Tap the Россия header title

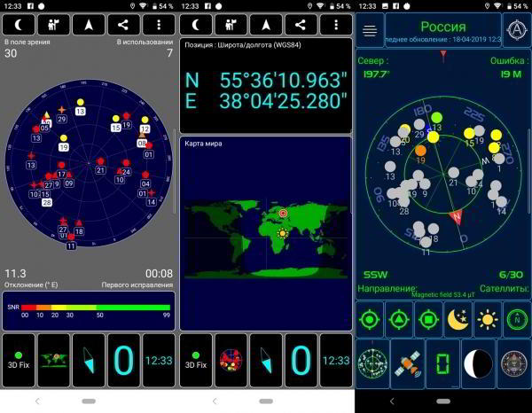point(442,28)
